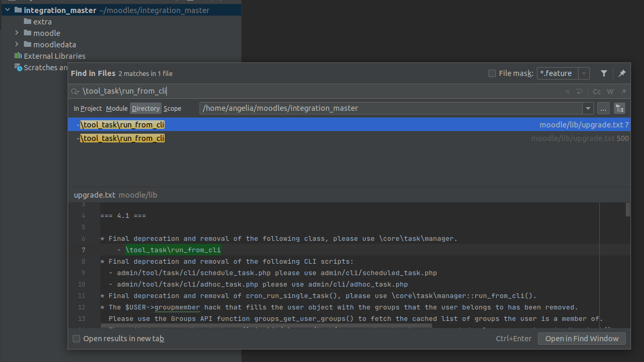
Task: Switch search scope to In Project
Action: click(x=88, y=108)
